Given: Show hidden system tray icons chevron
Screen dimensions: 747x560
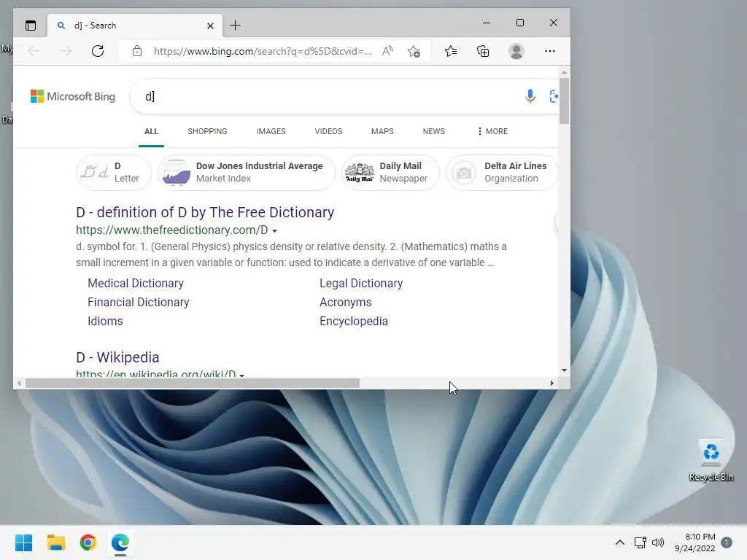Looking at the screenshot, I should point(620,542).
